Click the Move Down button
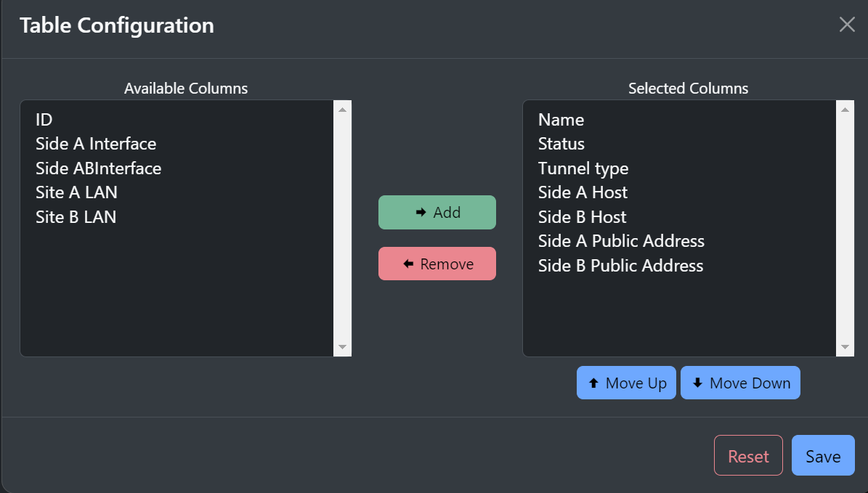 point(739,383)
